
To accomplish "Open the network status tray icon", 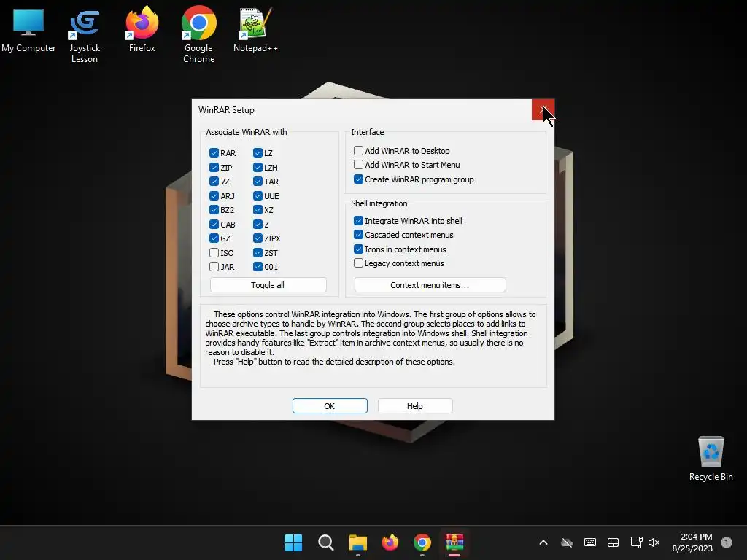I will pyautogui.click(x=636, y=542).
